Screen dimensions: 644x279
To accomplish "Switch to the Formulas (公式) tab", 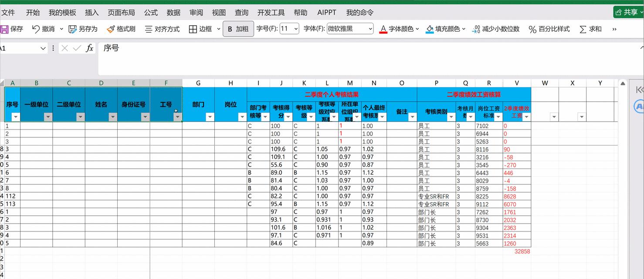I will 151,13.
